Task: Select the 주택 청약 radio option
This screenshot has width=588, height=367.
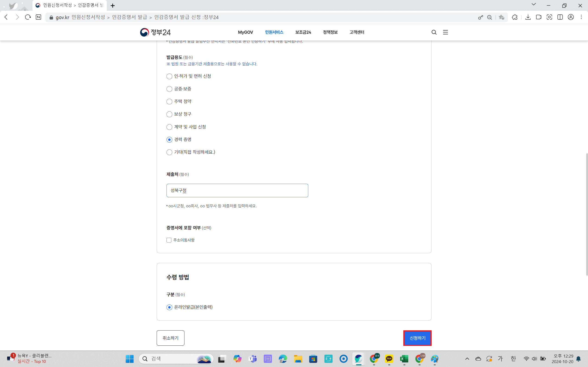Action: pyautogui.click(x=169, y=101)
